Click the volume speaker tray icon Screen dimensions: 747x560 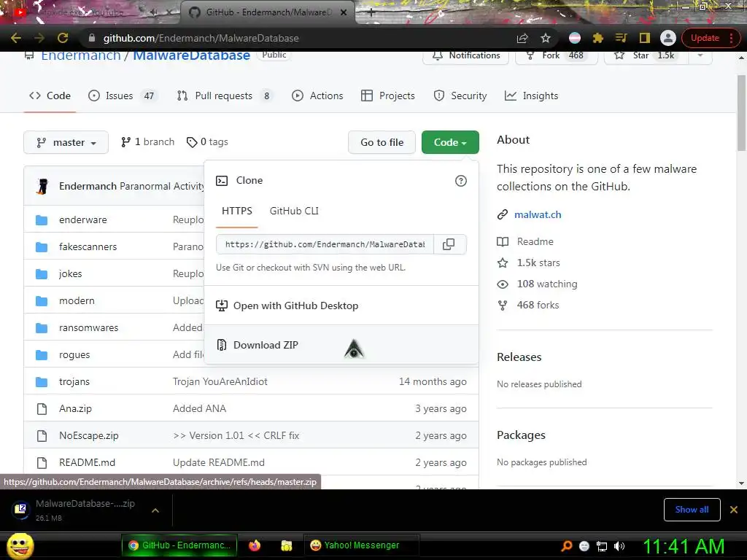point(619,546)
